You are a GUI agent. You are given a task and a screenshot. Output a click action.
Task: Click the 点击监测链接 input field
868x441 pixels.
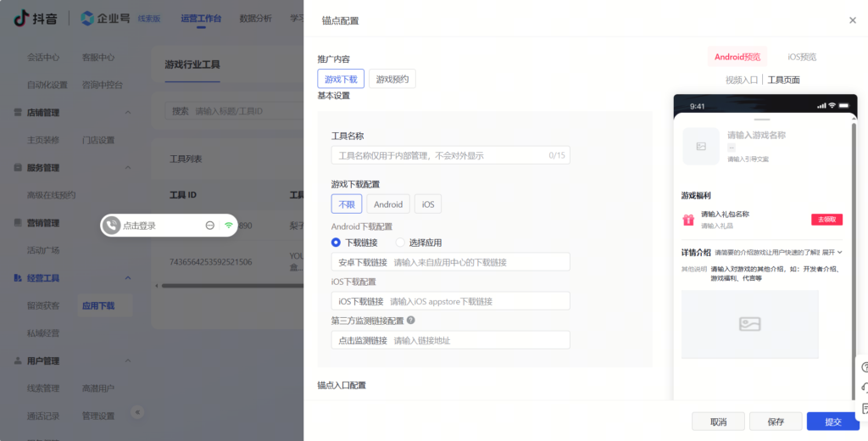tap(451, 340)
